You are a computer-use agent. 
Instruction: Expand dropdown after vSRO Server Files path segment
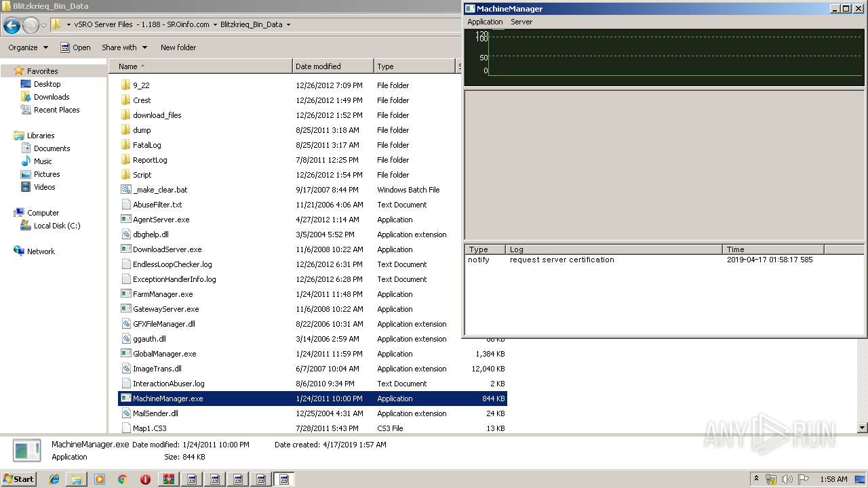[x=215, y=24]
